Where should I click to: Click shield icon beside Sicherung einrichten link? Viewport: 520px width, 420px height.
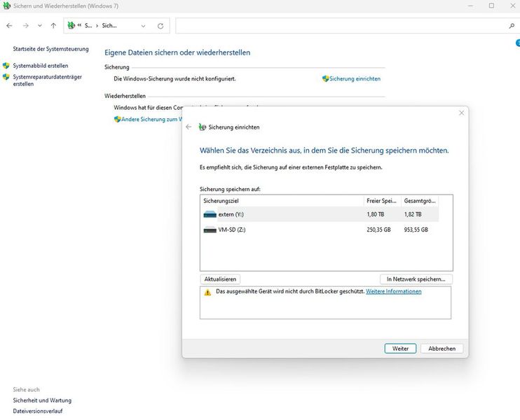click(325, 78)
